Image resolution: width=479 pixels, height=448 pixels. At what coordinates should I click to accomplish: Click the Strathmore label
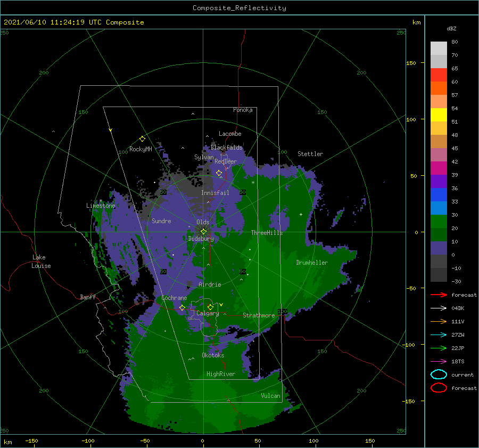point(259,315)
